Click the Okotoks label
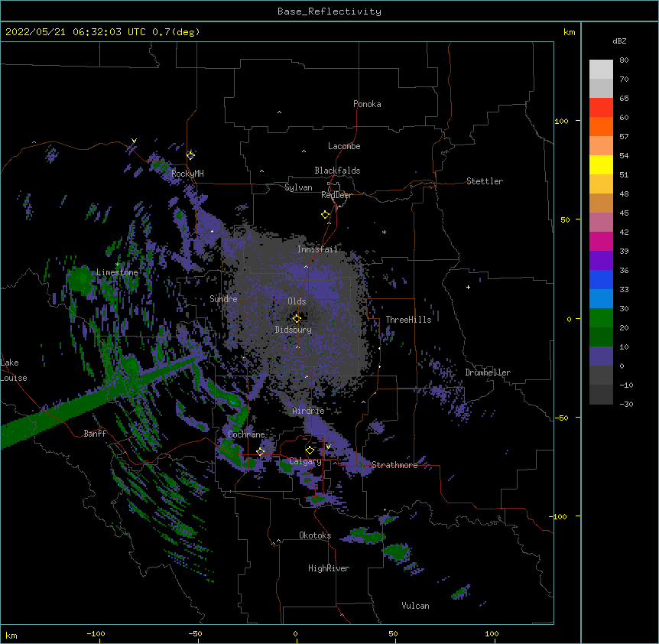This screenshot has width=659, height=644. pyautogui.click(x=315, y=535)
